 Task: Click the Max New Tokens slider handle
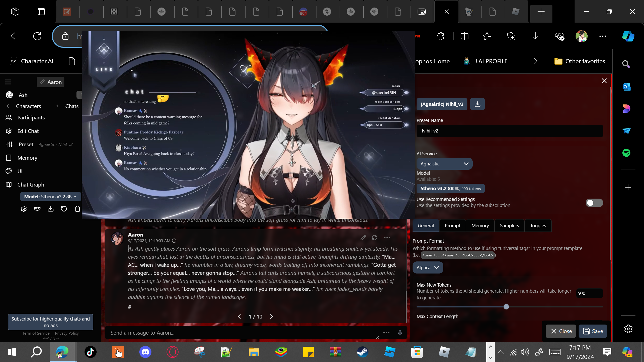coord(506,307)
